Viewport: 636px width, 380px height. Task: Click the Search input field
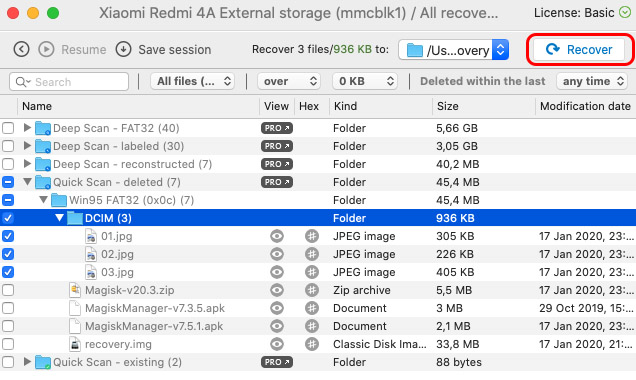click(x=69, y=82)
